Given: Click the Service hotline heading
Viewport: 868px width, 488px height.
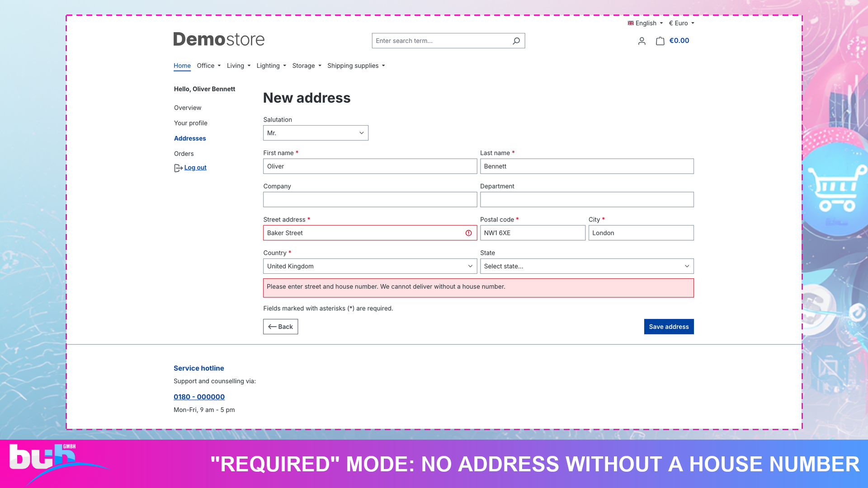Looking at the screenshot, I should click(198, 368).
